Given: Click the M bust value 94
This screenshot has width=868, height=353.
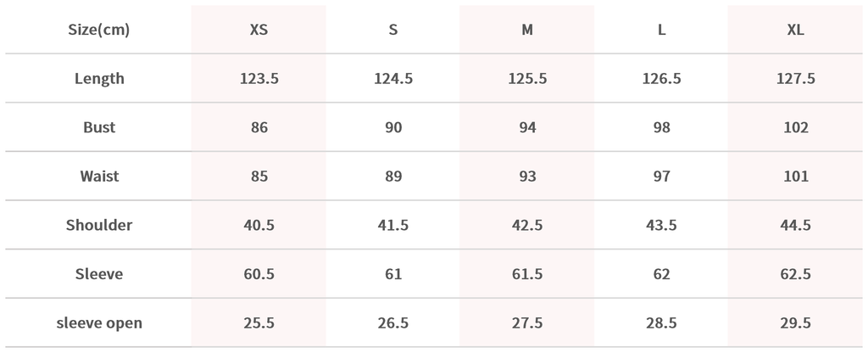Looking at the screenshot, I should coord(527,128).
